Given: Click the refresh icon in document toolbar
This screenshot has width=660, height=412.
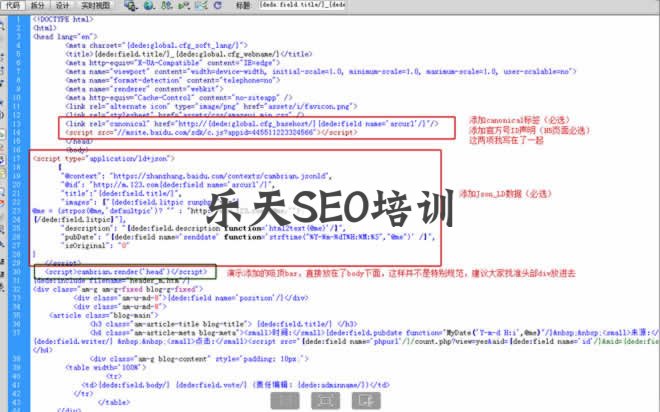Looking at the screenshot, I should (218, 5).
